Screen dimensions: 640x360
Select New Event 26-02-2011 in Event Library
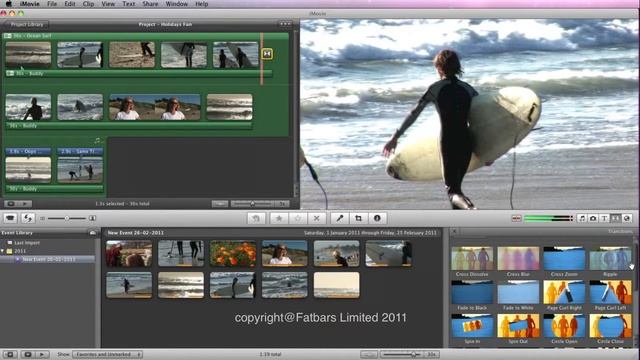pyautogui.click(x=48, y=259)
